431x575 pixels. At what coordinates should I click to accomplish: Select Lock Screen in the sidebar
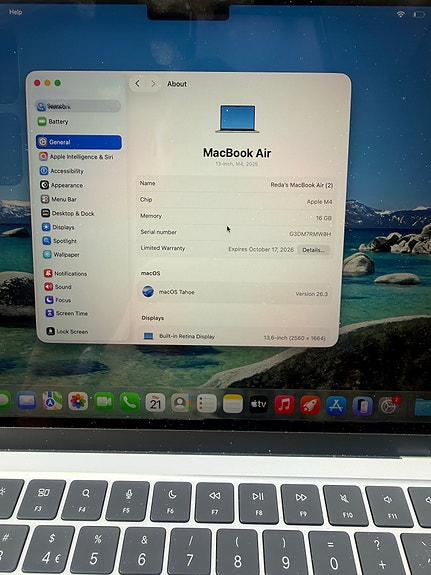click(67, 332)
